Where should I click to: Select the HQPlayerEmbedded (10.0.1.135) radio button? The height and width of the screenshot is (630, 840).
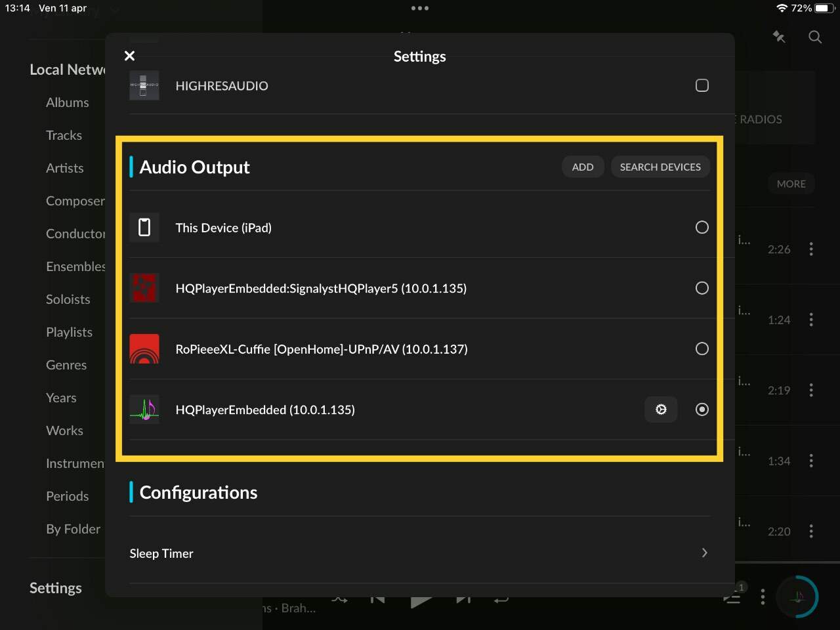click(x=702, y=409)
